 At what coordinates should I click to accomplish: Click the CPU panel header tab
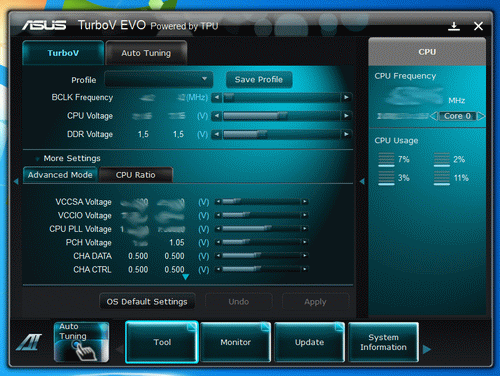pyautogui.click(x=427, y=52)
